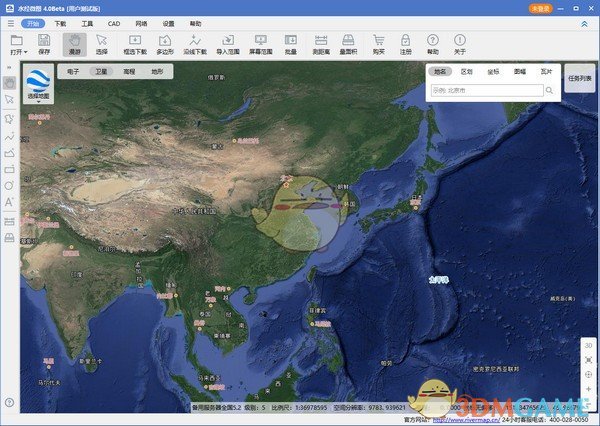Viewport: 600px width, 426px height.
Task: Select the 测距离 measure distance tool
Action: point(321,44)
